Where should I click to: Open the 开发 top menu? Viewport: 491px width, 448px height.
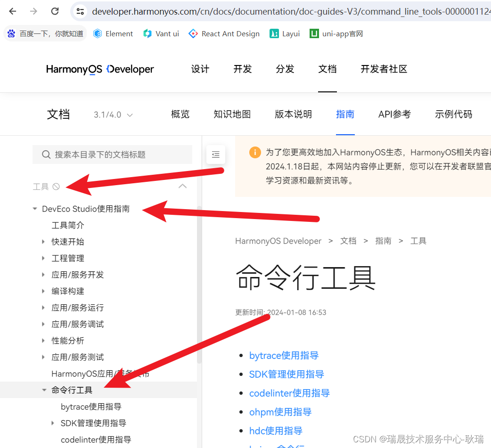[x=242, y=69]
